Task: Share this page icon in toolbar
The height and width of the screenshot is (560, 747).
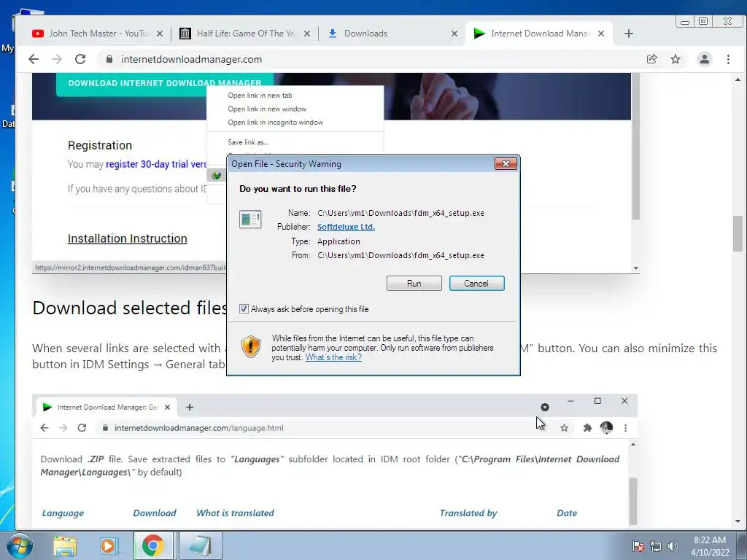Action: [651, 59]
